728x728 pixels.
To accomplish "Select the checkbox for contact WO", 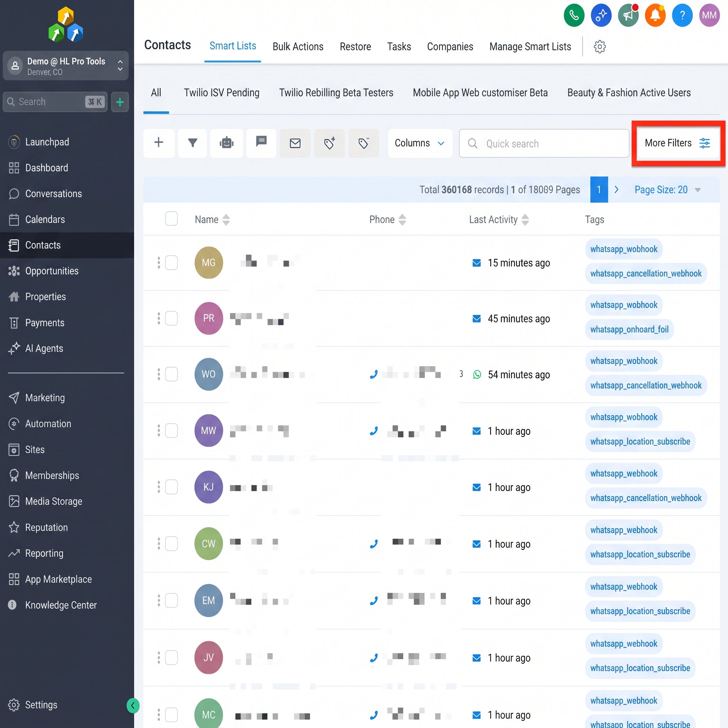I will pos(171,374).
